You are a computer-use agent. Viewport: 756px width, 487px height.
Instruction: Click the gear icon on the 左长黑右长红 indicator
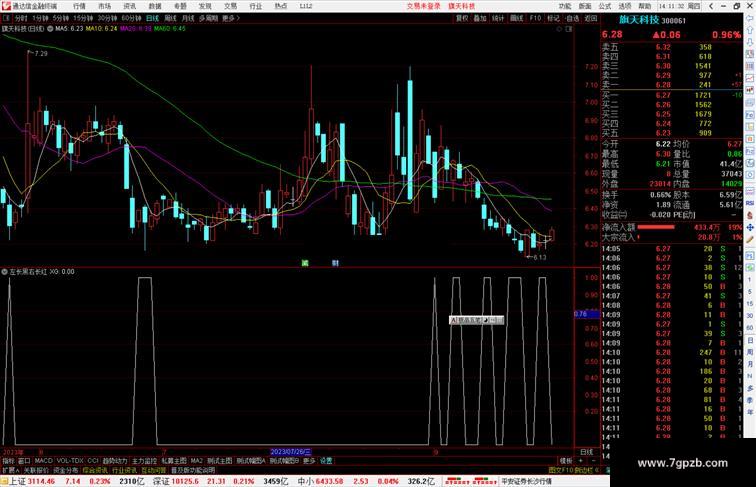click(x=4, y=272)
